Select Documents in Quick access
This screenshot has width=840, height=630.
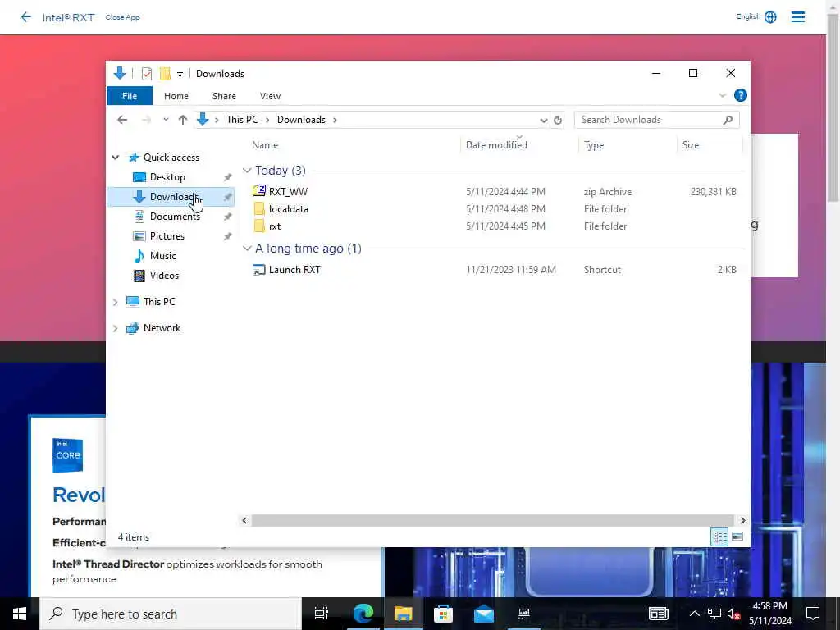click(x=175, y=217)
